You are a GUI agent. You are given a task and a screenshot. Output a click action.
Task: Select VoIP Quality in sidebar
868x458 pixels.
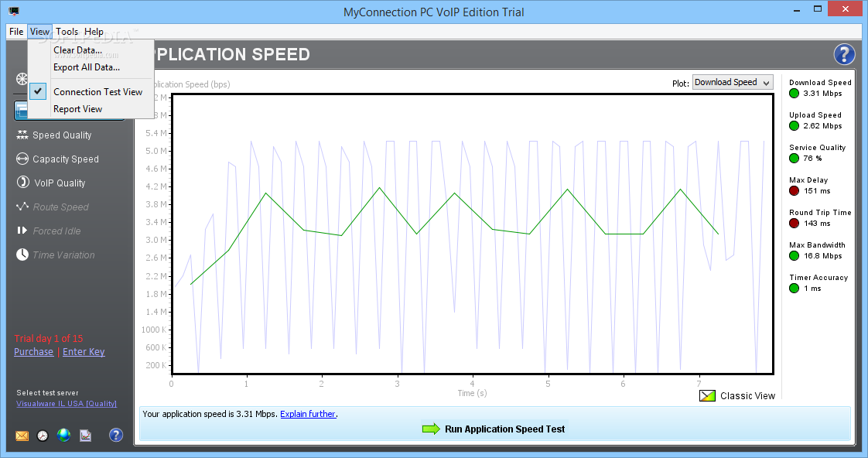pos(60,183)
